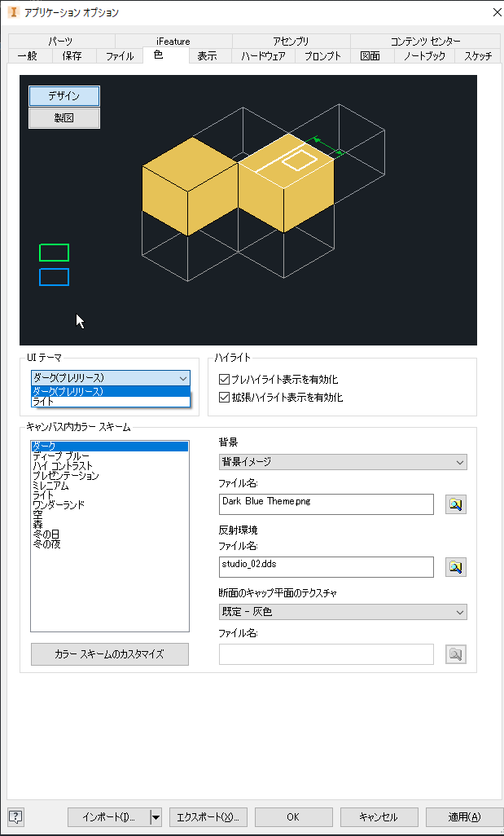
Task: Select ライト color scheme in list
Action: [110, 495]
